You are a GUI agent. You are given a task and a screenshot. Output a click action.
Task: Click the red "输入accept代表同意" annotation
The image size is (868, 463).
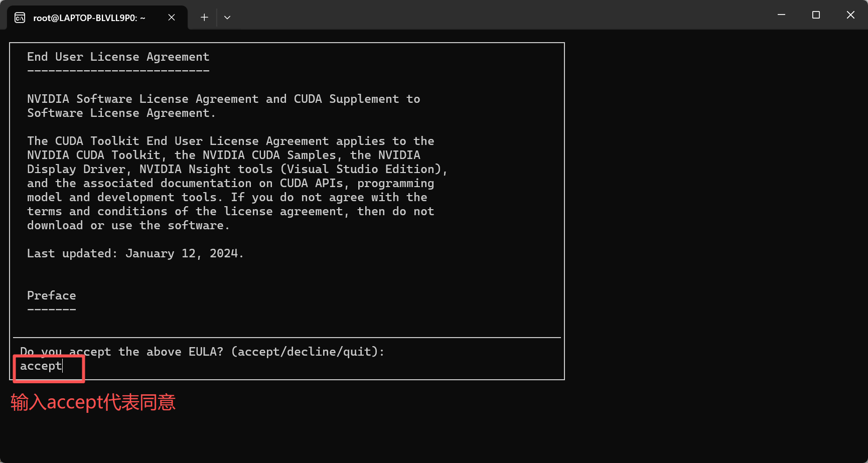click(x=93, y=402)
